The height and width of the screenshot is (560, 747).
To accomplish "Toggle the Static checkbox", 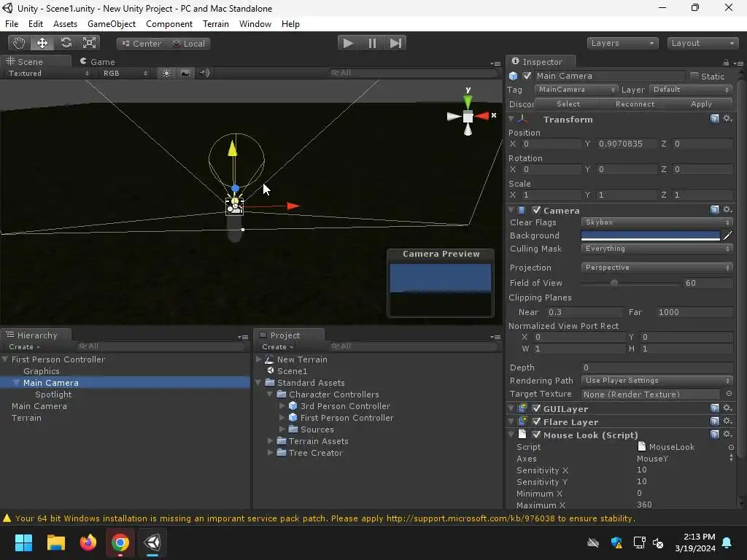I will pos(694,76).
